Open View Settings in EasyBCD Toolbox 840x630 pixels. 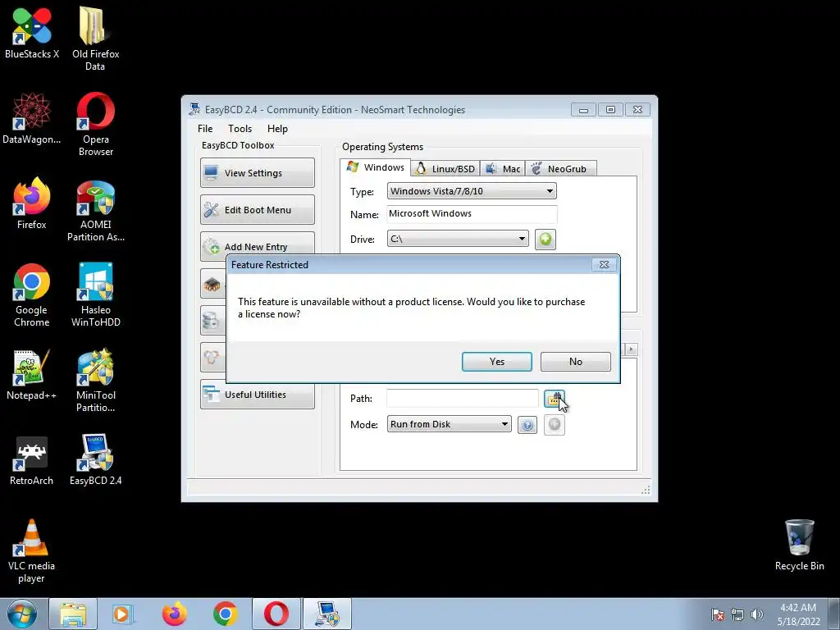257,172
